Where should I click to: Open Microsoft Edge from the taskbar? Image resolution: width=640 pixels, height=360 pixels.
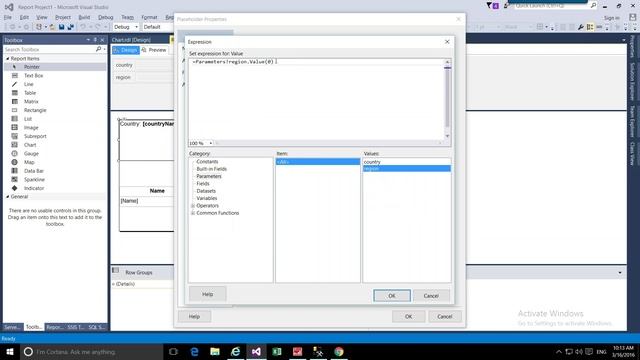coord(194,351)
